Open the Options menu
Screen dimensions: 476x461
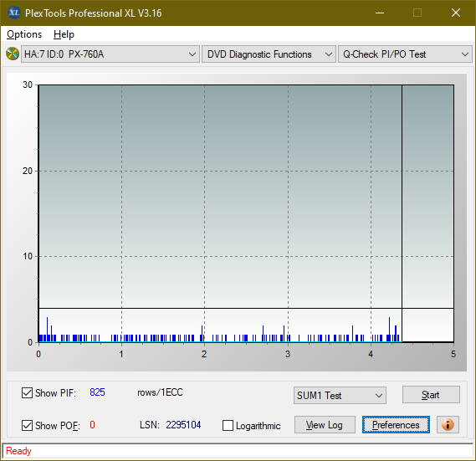[24, 34]
